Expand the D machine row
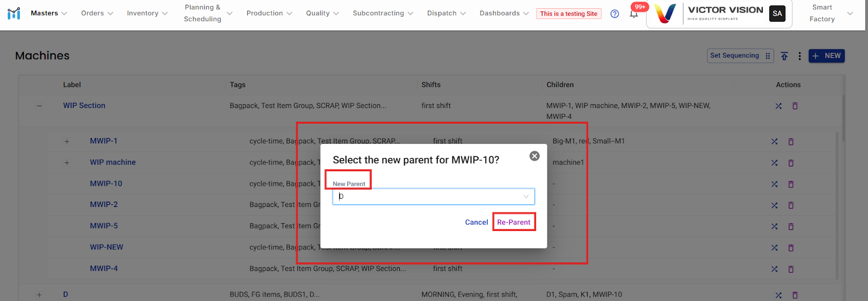The height and width of the screenshot is (301, 868). pyautogui.click(x=39, y=294)
